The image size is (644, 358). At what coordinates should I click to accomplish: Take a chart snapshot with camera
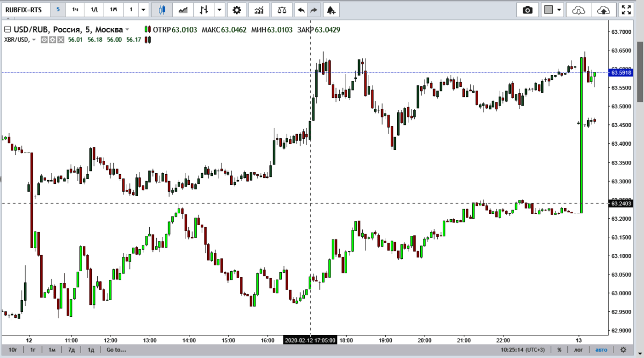coord(528,10)
